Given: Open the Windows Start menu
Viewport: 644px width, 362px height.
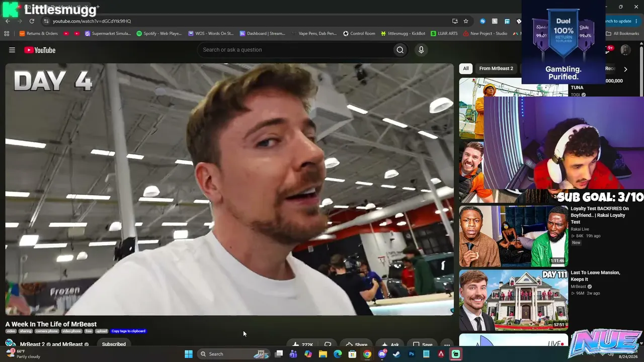Looking at the screenshot, I should (189, 354).
